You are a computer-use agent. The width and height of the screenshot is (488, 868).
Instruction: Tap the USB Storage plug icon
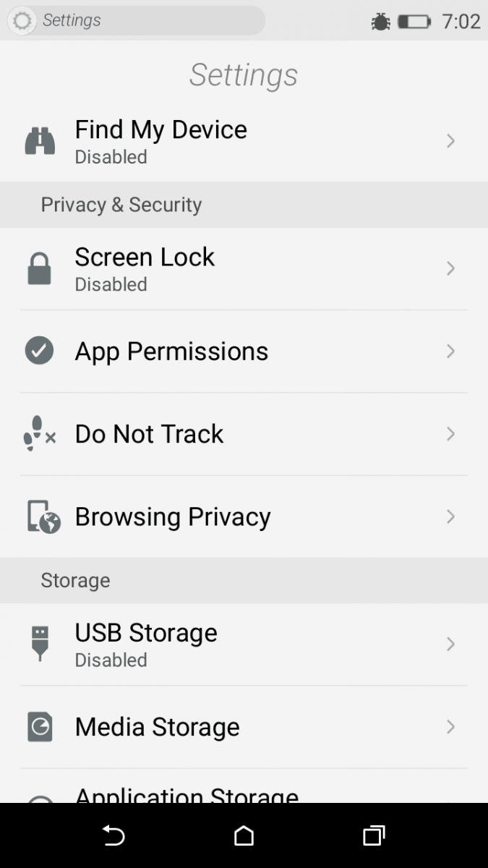pyautogui.click(x=40, y=644)
